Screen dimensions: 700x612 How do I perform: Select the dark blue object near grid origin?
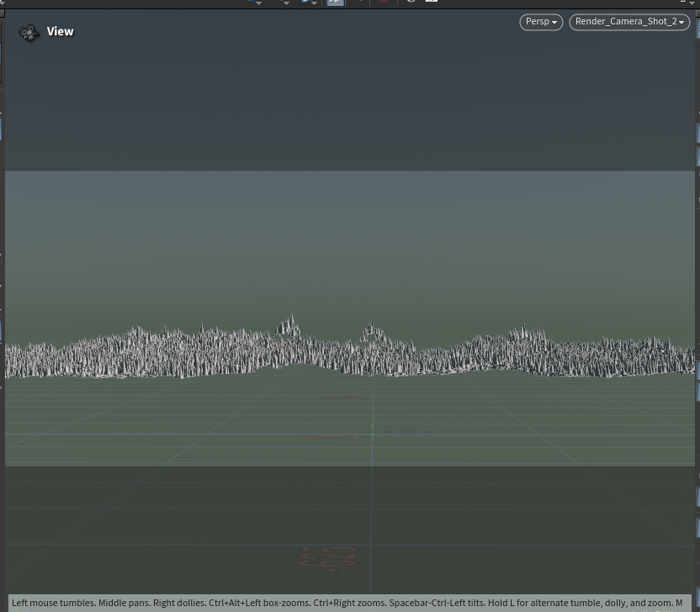(x=408, y=432)
